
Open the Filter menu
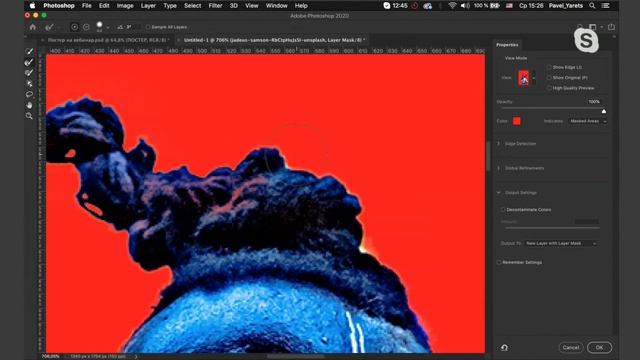click(215, 6)
